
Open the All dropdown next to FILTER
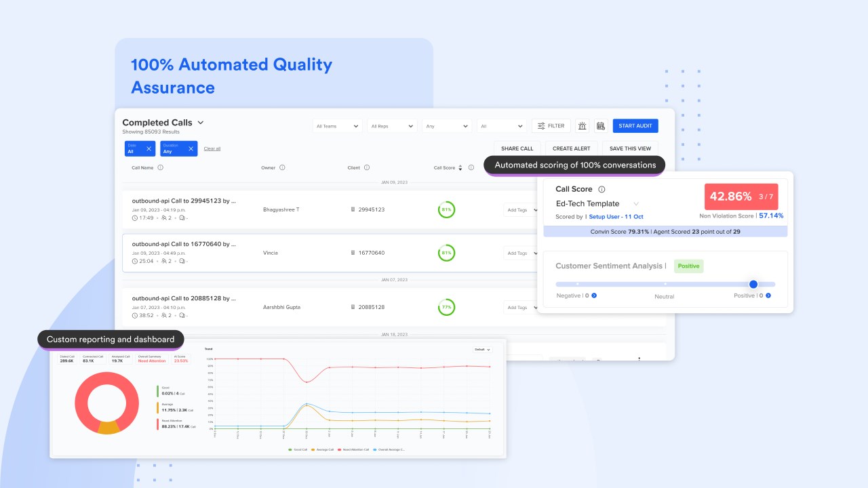501,126
